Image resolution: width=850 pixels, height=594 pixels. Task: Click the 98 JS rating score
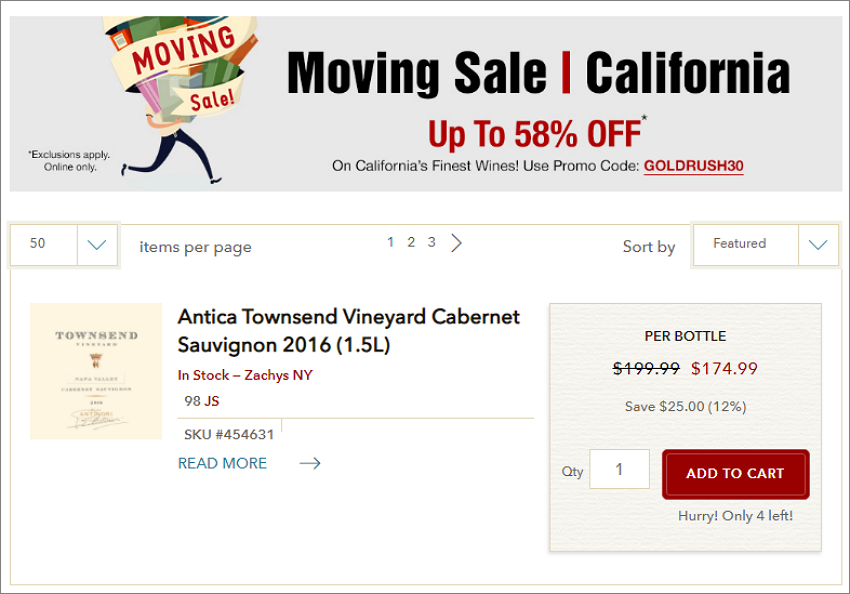coord(202,401)
